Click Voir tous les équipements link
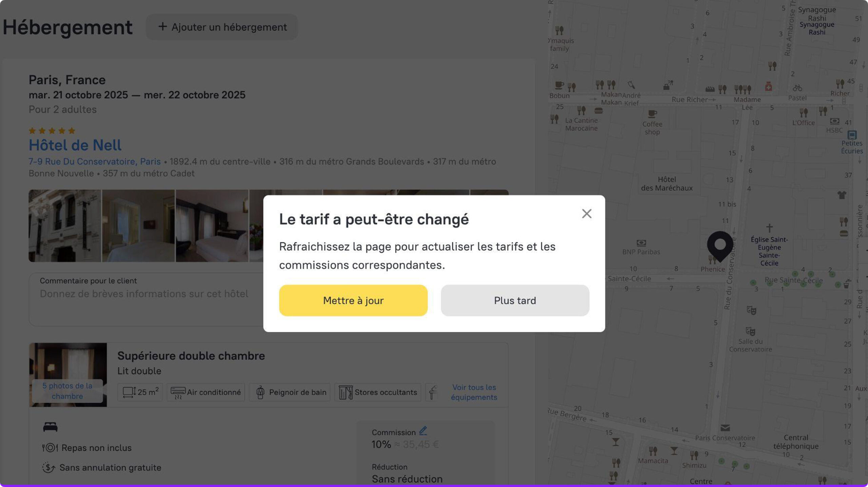This screenshot has height=487, width=868. (x=474, y=392)
